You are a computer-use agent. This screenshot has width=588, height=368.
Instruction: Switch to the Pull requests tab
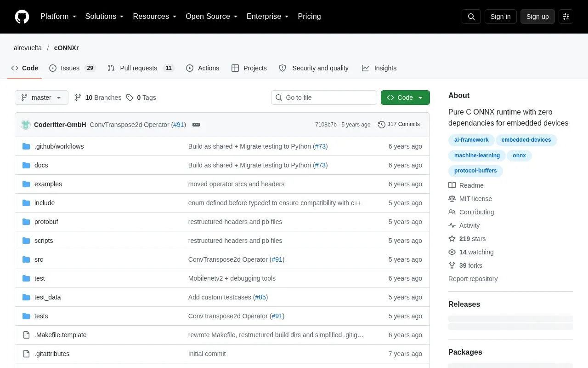tap(141, 68)
